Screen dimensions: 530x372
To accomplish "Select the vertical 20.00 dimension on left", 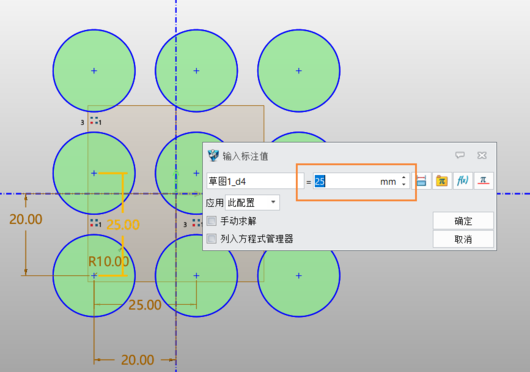I will (x=26, y=219).
